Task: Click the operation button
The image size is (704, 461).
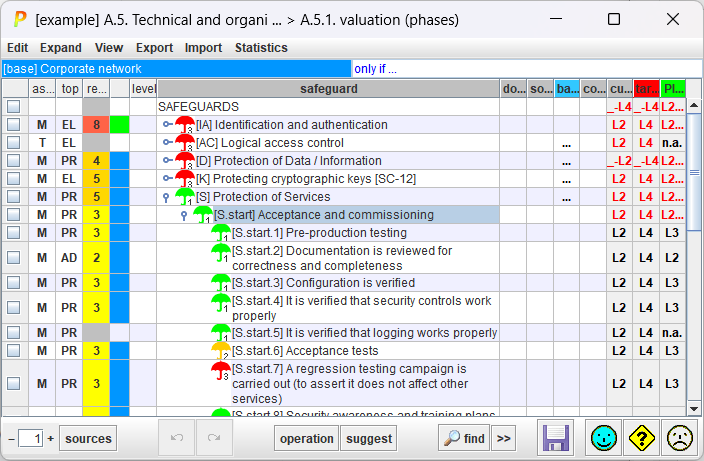Action: (x=307, y=438)
